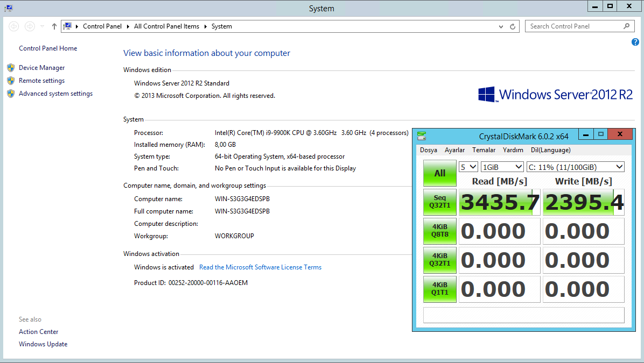644x363 pixels.
Task: Click 4KiB Q32T1 write result value
Action: point(584,260)
